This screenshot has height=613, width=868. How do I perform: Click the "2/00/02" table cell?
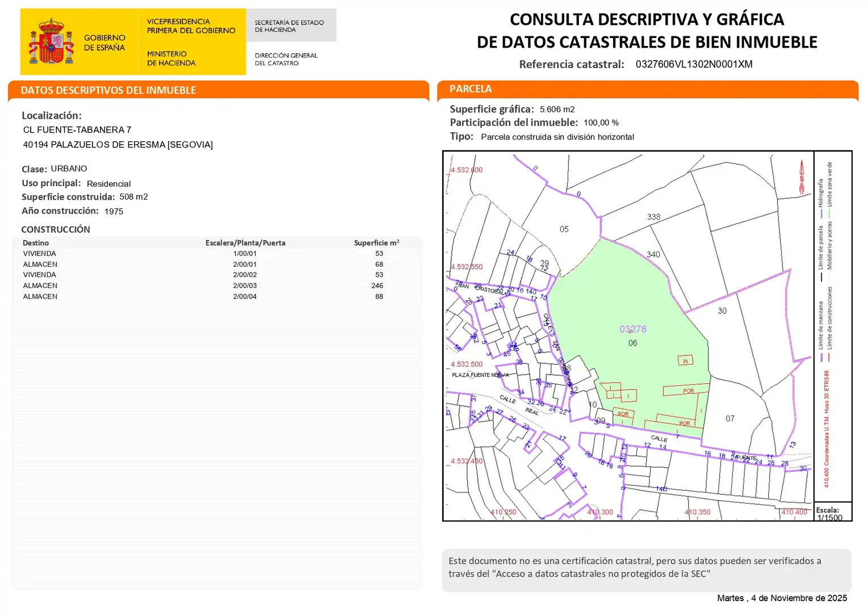pos(245,275)
